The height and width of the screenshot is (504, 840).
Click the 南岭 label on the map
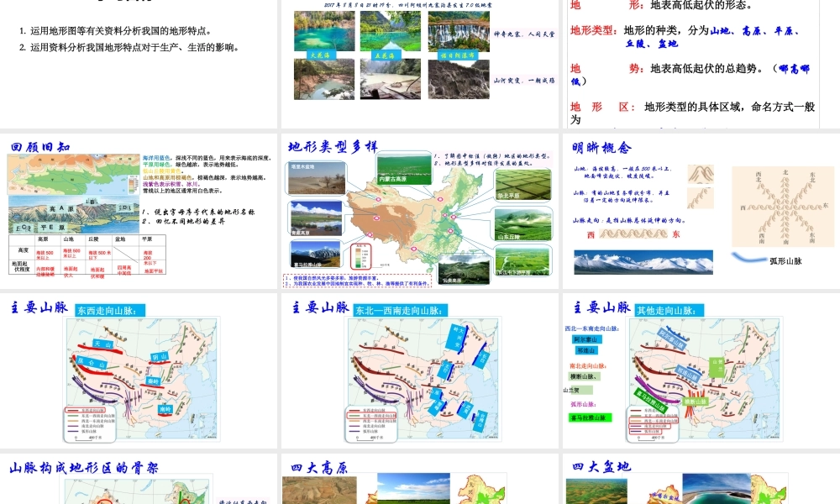[165, 409]
